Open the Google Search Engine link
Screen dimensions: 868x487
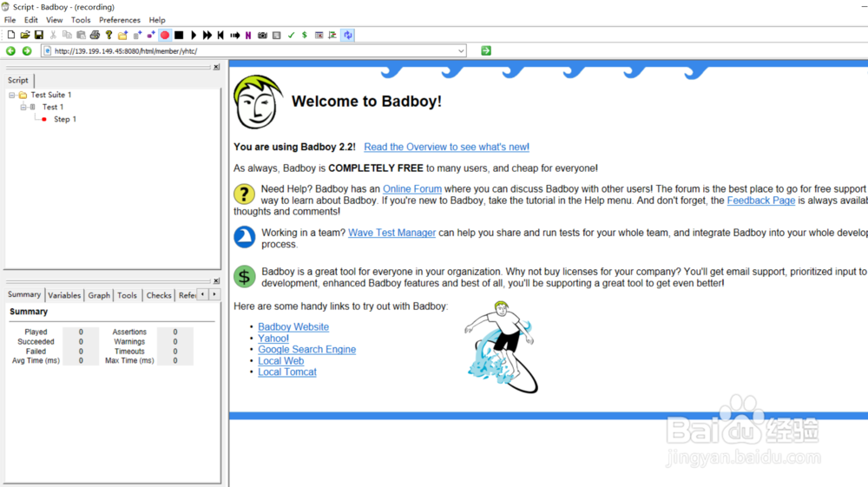[x=306, y=350]
